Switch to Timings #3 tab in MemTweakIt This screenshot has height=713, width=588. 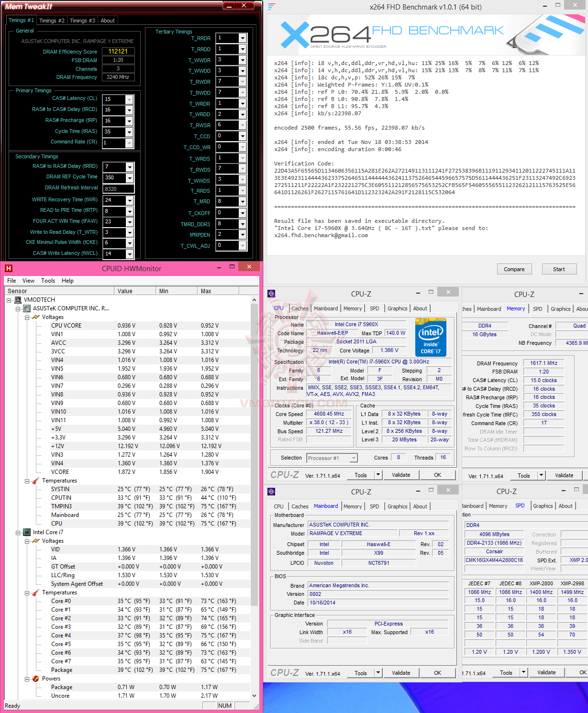click(82, 21)
